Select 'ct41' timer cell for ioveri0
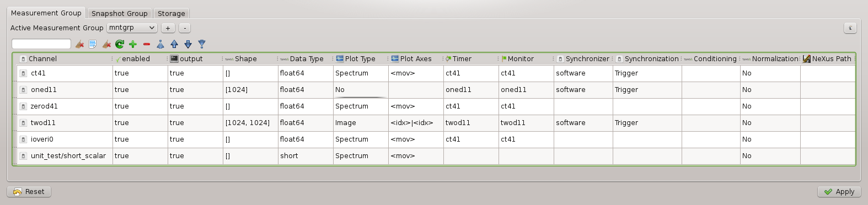This screenshot has width=868, height=205. (x=471, y=139)
